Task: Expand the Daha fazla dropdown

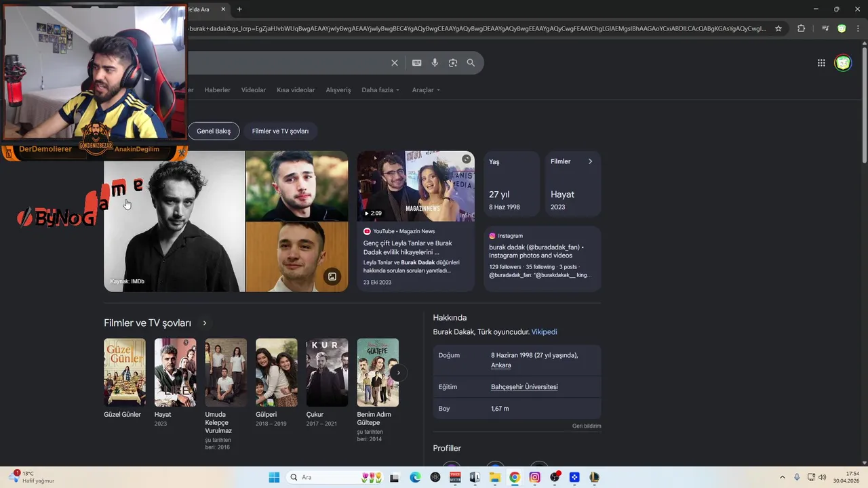Action: click(x=380, y=90)
